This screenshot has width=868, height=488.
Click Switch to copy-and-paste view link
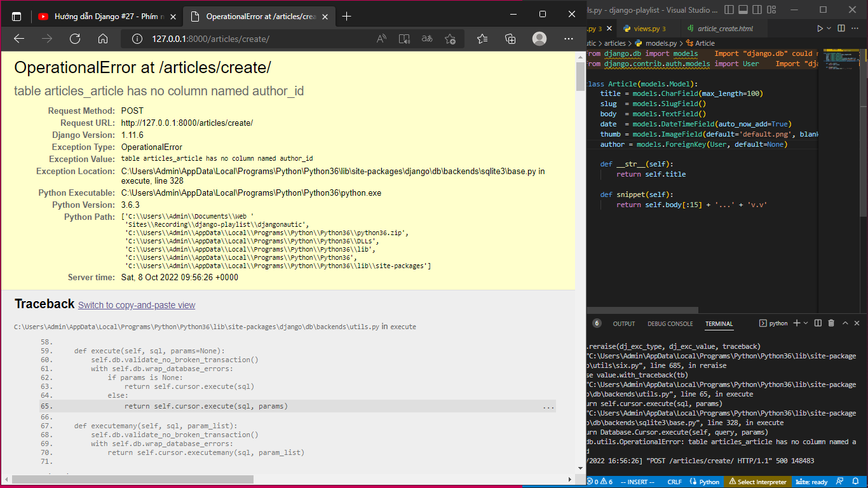(137, 305)
